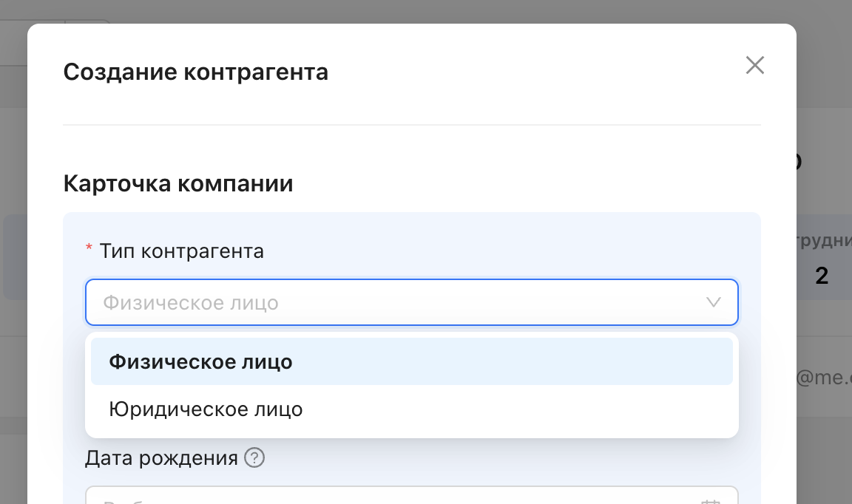Click the Создание контрагента dialog title
Viewport: 852px width, 504px height.
pos(195,72)
